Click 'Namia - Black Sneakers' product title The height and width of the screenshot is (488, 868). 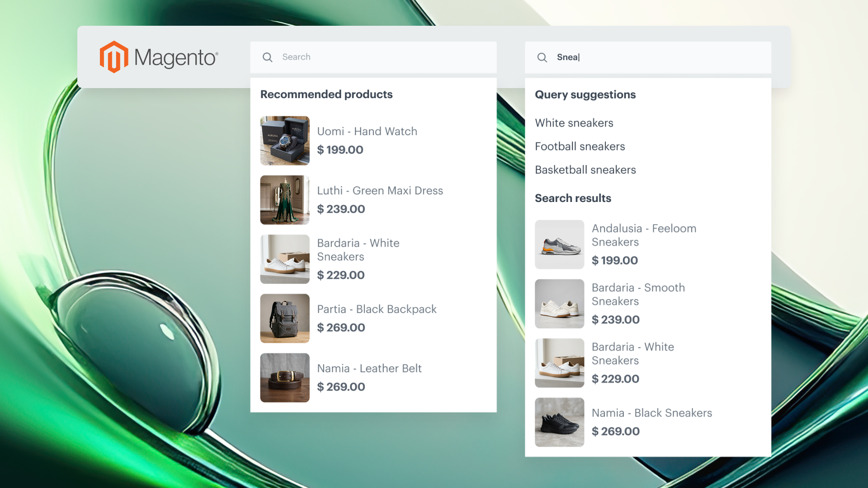(651, 413)
